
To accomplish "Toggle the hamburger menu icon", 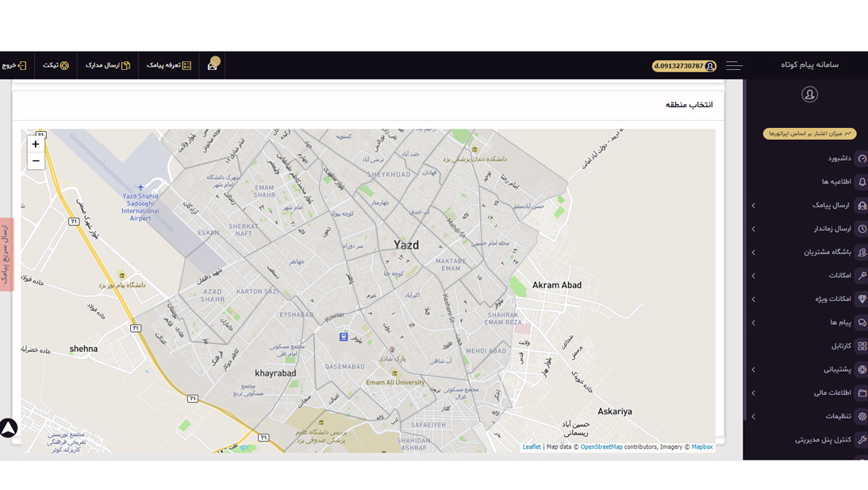I will tap(734, 66).
